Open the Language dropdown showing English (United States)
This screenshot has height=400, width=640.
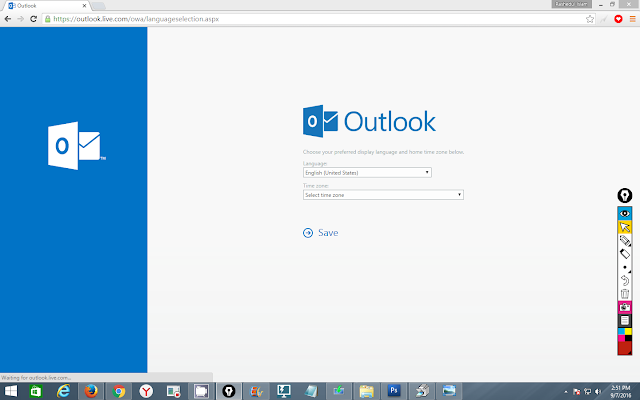pos(367,173)
